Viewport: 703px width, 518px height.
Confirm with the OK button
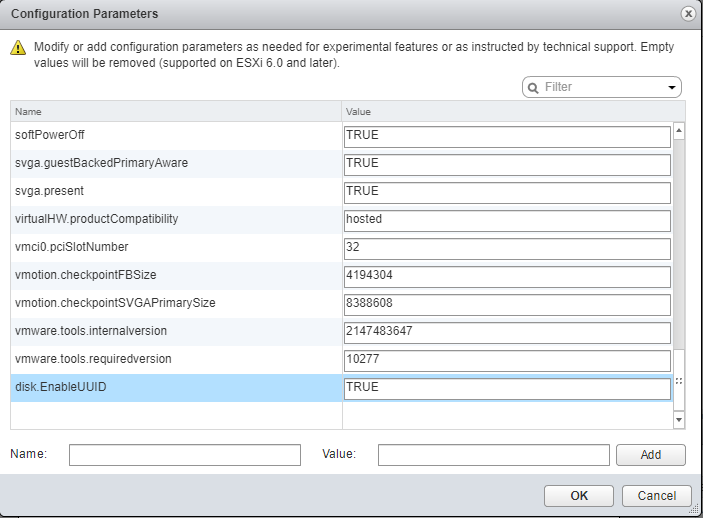tap(579, 496)
